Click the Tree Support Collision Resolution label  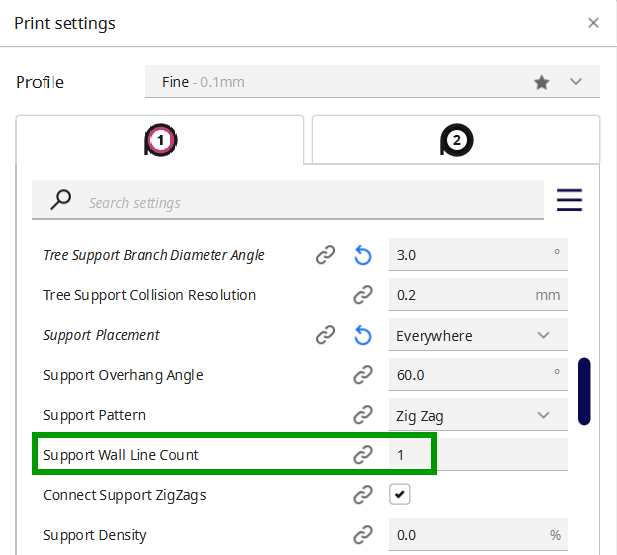point(149,296)
